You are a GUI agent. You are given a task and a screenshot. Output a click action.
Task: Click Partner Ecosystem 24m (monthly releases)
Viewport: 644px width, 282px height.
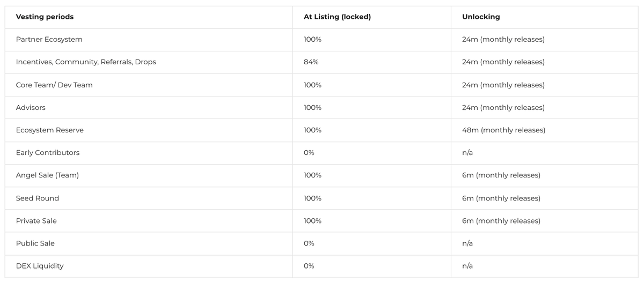tap(503, 40)
